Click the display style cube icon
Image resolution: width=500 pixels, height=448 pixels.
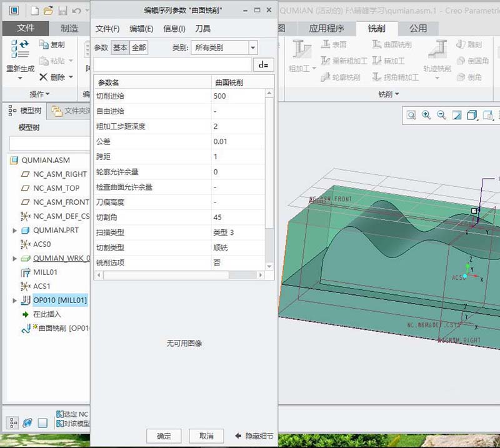coord(472,115)
